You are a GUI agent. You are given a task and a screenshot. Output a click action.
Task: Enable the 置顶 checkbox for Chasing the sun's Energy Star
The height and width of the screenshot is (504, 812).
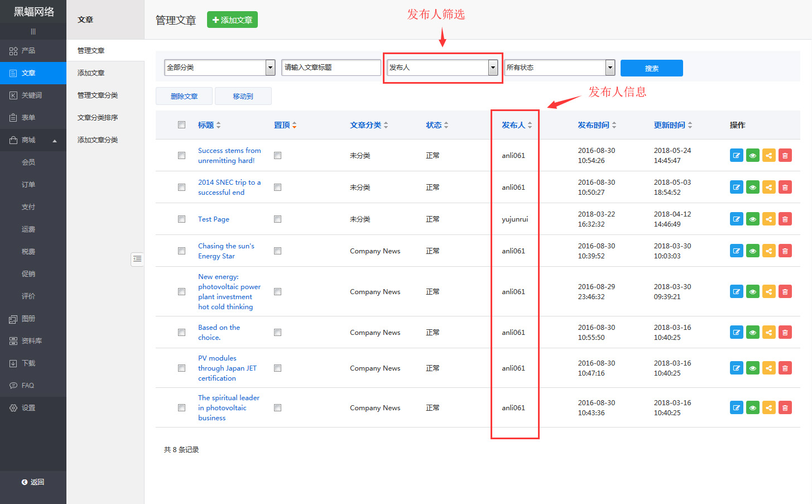[x=277, y=251]
